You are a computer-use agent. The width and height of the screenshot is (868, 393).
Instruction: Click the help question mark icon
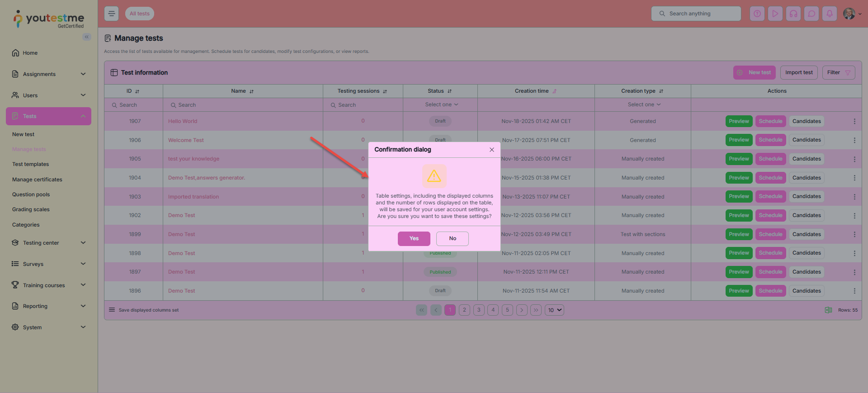(757, 14)
